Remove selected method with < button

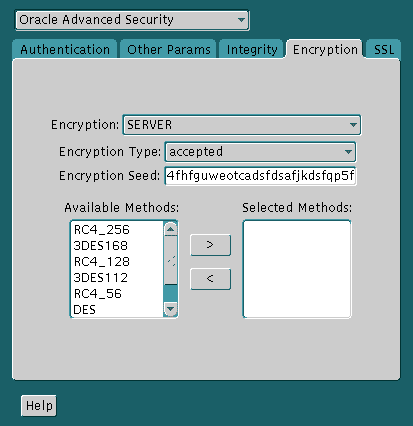[x=210, y=279]
